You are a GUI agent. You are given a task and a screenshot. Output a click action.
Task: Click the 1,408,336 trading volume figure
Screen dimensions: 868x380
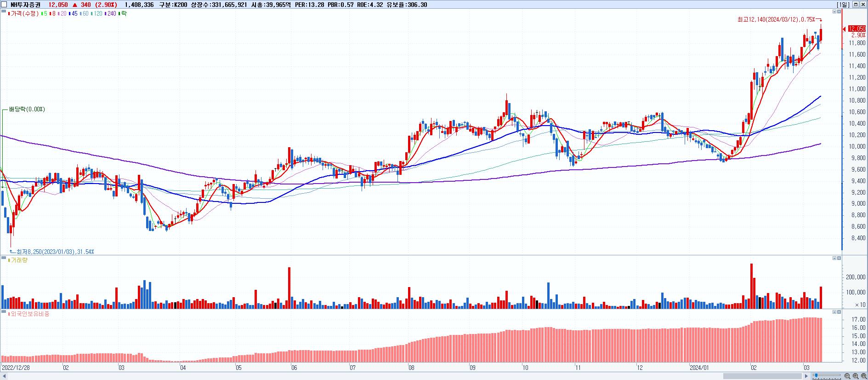[139, 5]
